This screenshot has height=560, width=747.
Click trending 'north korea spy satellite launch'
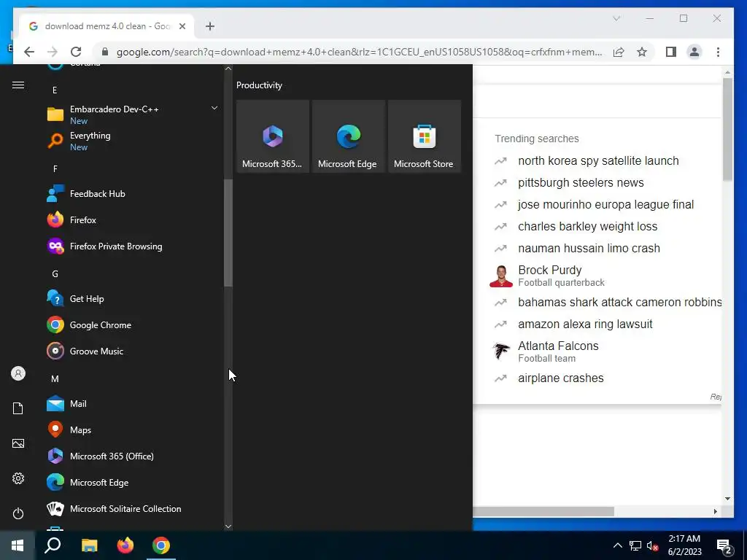pyautogui.click(x=598, y=161)
